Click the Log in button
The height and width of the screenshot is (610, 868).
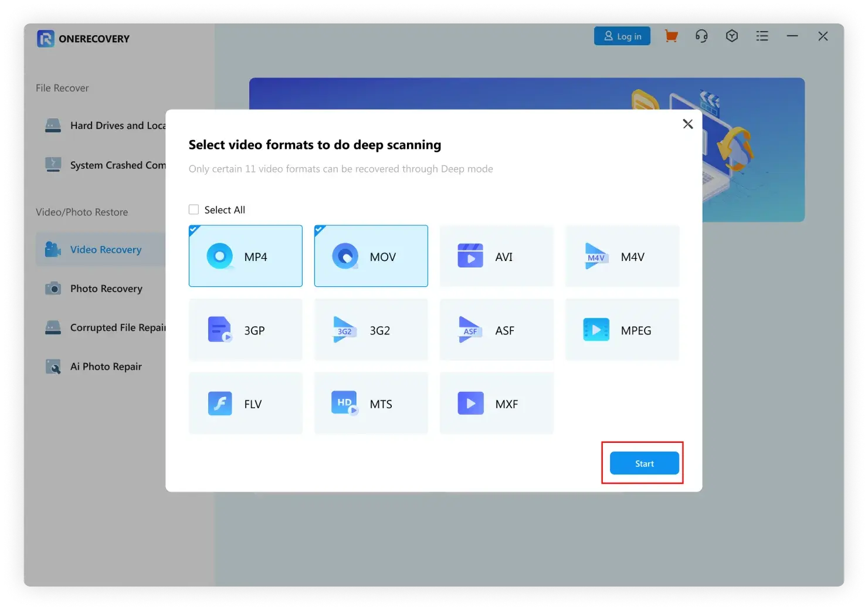click(622, 36)
